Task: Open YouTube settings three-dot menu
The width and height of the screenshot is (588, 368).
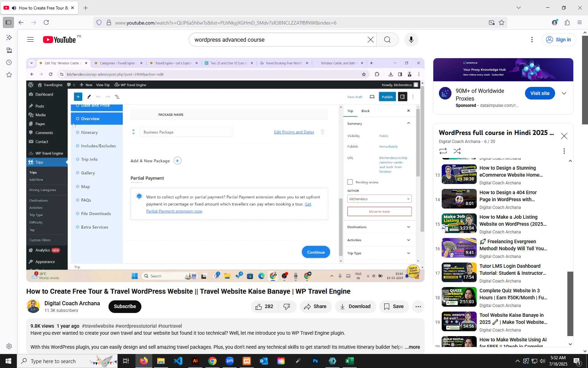Action: coord(532,40)
